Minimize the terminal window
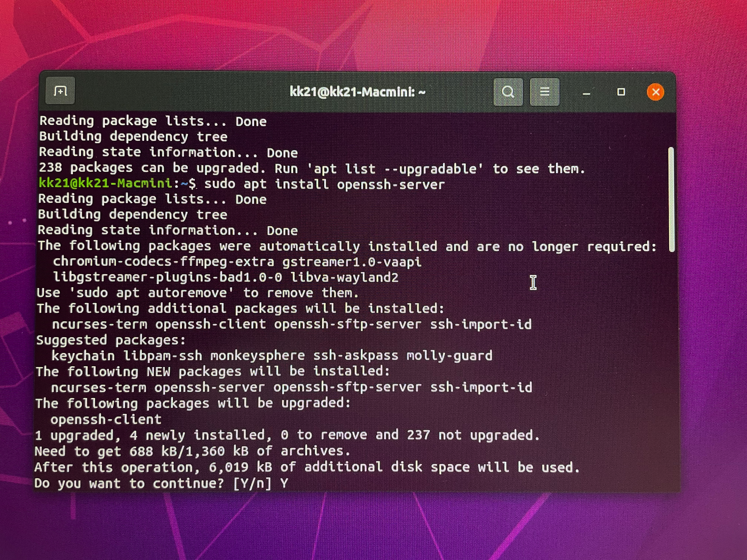The height and width of the screenshot is (560, 747). [x=587, y=92]
